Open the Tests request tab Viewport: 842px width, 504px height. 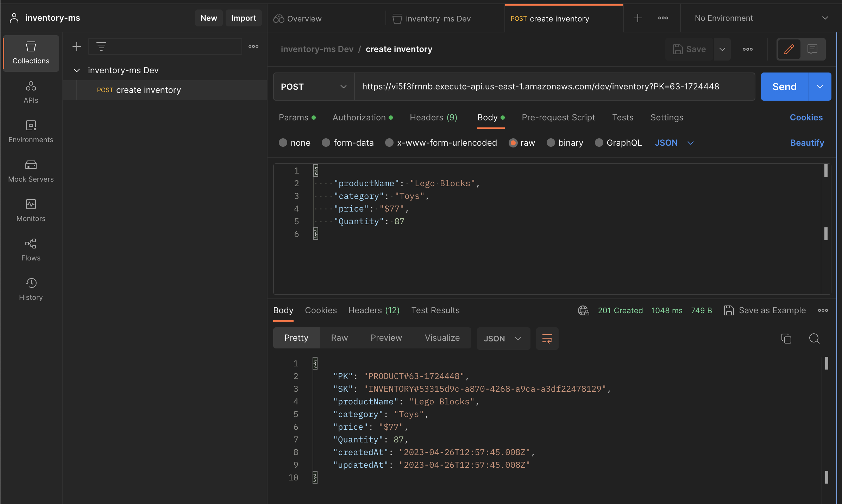pyautogui.click(x=623, y=117)
